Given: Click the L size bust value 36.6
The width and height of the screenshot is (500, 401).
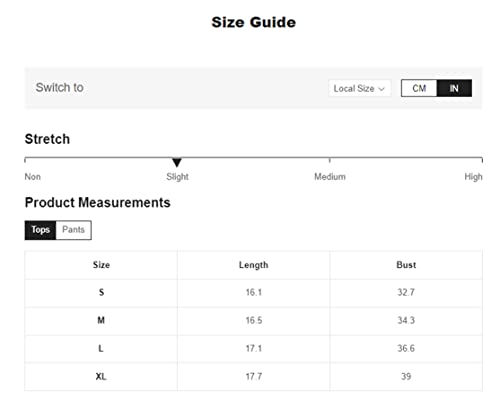Looking at the screenshot, I should [406, 349].
